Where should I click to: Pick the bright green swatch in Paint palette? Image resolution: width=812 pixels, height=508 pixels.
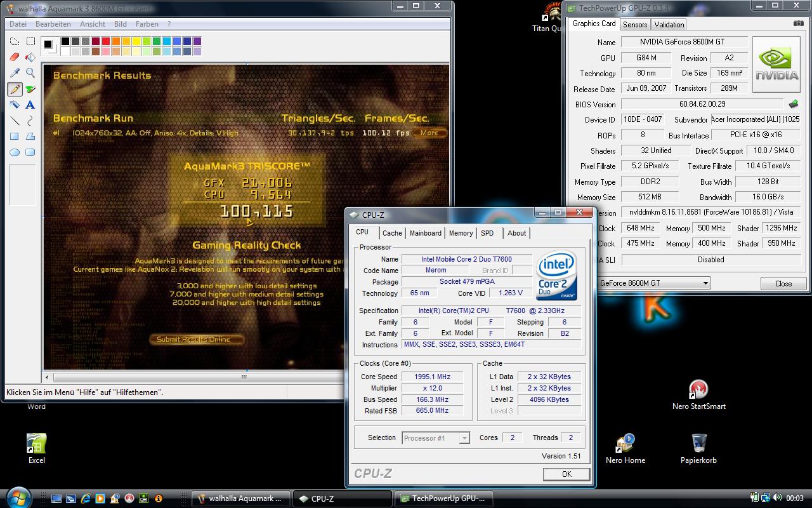(x=148, y=42)
